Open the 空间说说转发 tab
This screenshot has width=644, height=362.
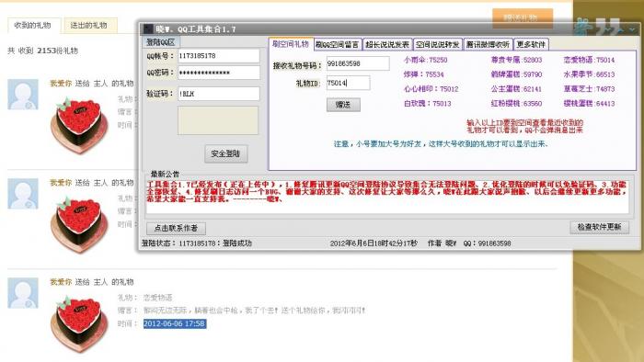pyautogui.click(x=437, y=44)
